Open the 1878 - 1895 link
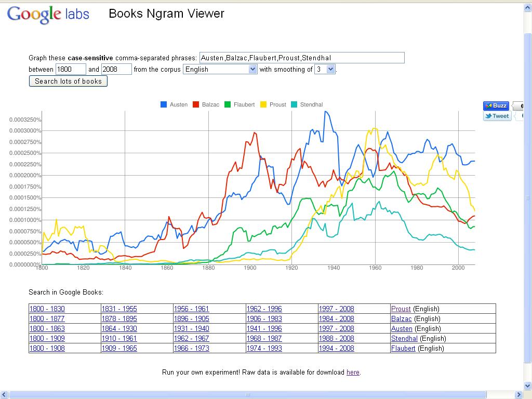 click(x=119, y=318)
